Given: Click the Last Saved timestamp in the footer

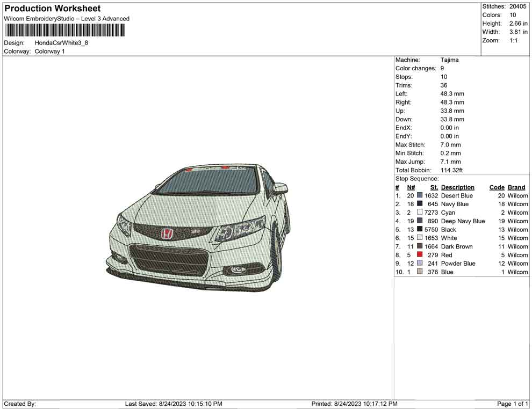Looking at the screenshot, I should click(174, 404).
